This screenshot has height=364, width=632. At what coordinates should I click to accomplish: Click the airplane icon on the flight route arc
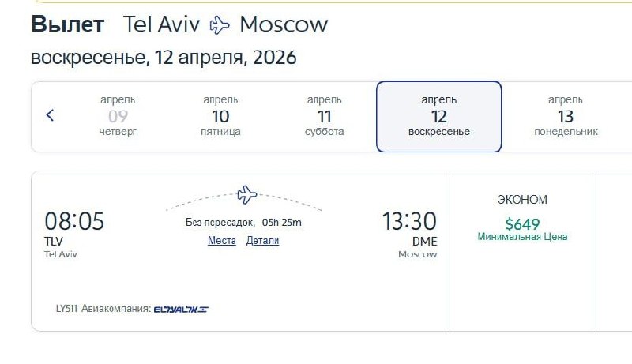click(x=247, y=193)
